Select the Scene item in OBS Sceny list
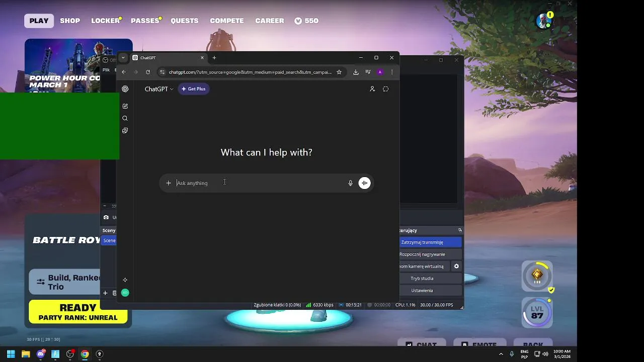This screenshot has width=644, height=362. [109, 240]
